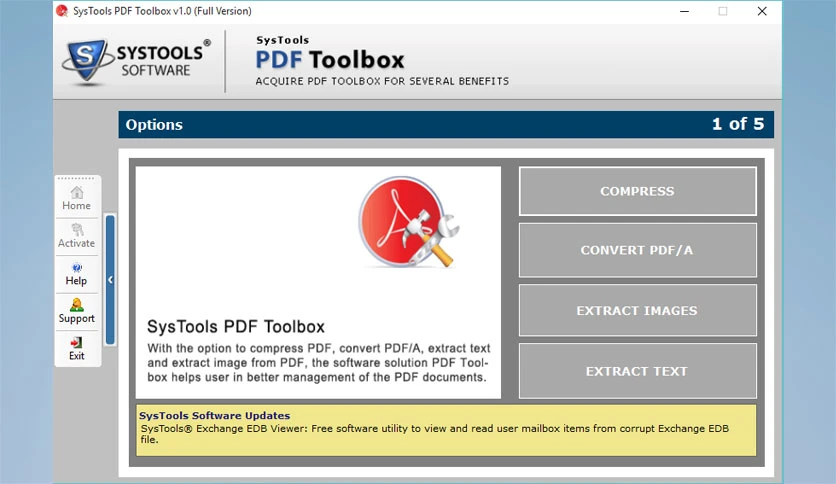Choose the CONVERT PDF/A option
Screen dimensions: 836x484
[x=638, y=250]
